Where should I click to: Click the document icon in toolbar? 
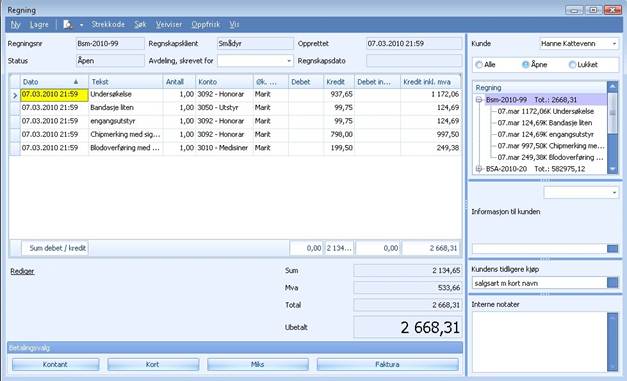[68, 24]
